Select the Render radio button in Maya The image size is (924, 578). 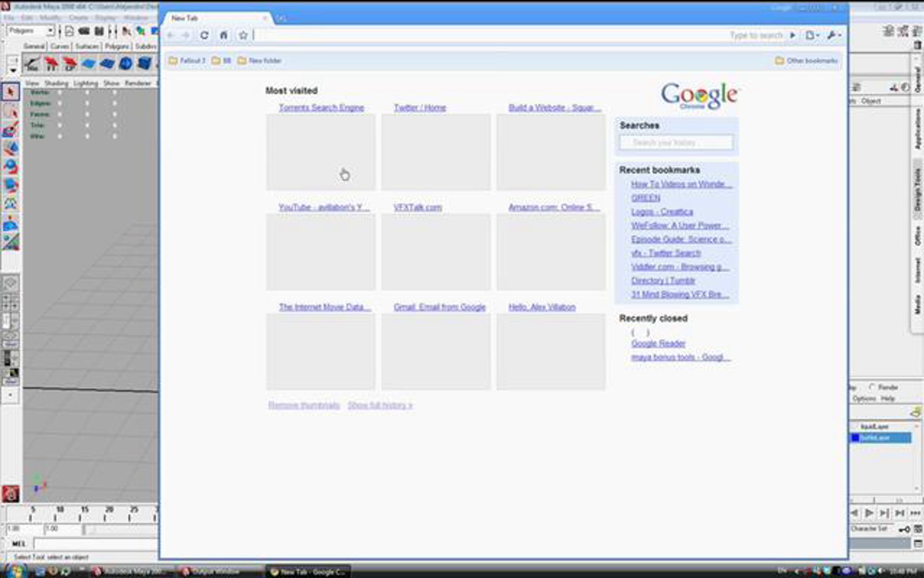pyautogui.click(x=872, y=386)
